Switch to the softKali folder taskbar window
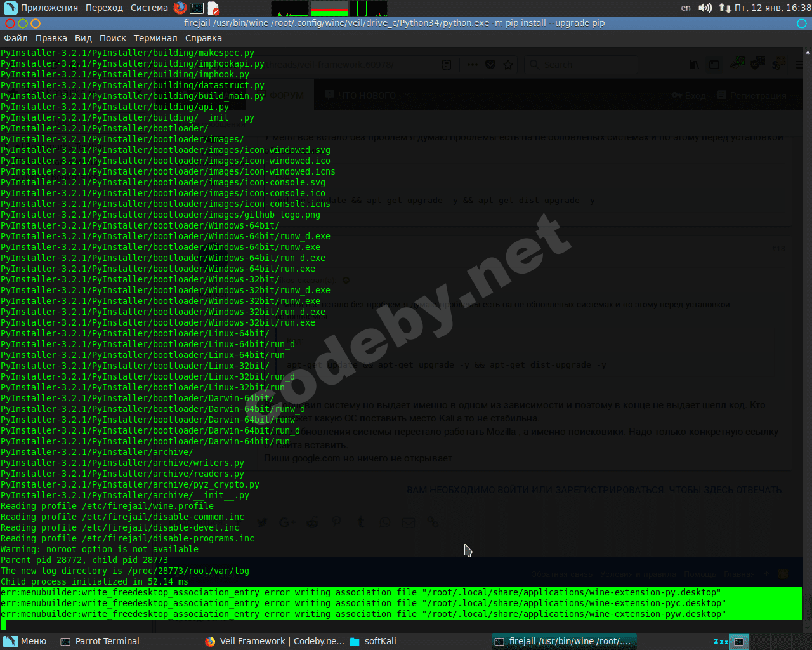 click(373, 641)
